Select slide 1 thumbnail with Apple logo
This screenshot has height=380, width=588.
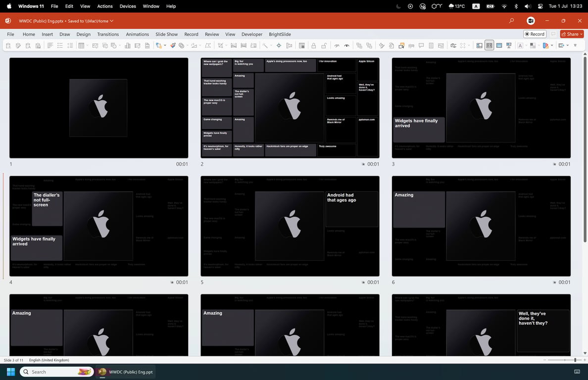[98, 108]
